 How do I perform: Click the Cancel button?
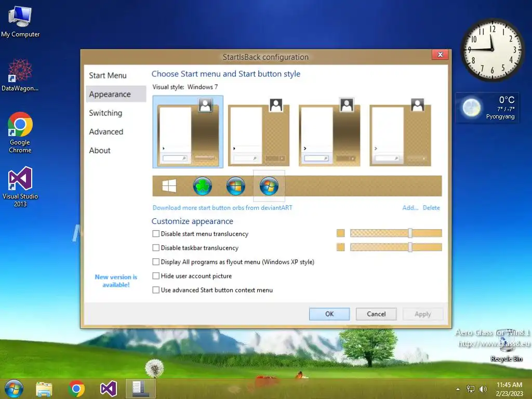(376, 314)
